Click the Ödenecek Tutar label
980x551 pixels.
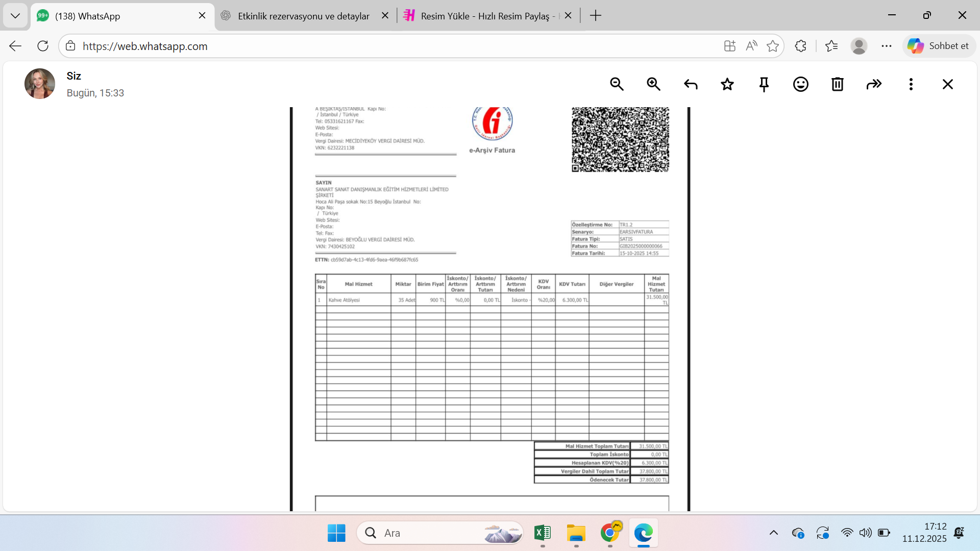(609, 480)
